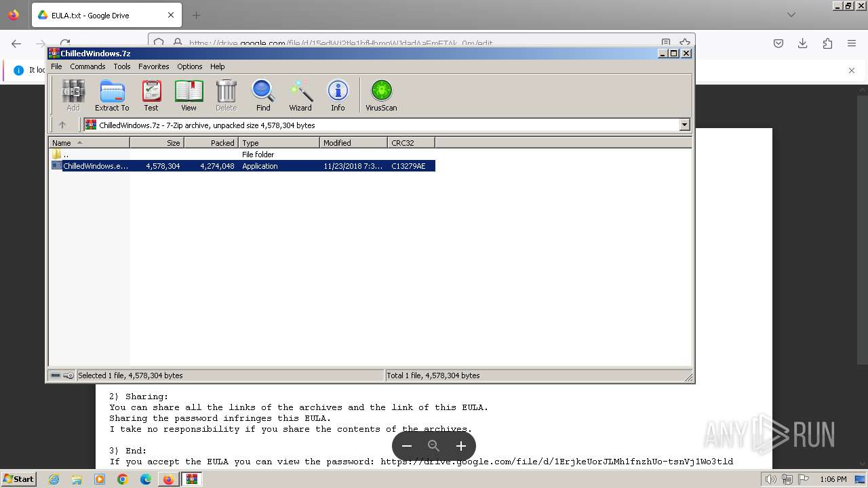
Task: Open the Options menu
Action: point(190,66)
